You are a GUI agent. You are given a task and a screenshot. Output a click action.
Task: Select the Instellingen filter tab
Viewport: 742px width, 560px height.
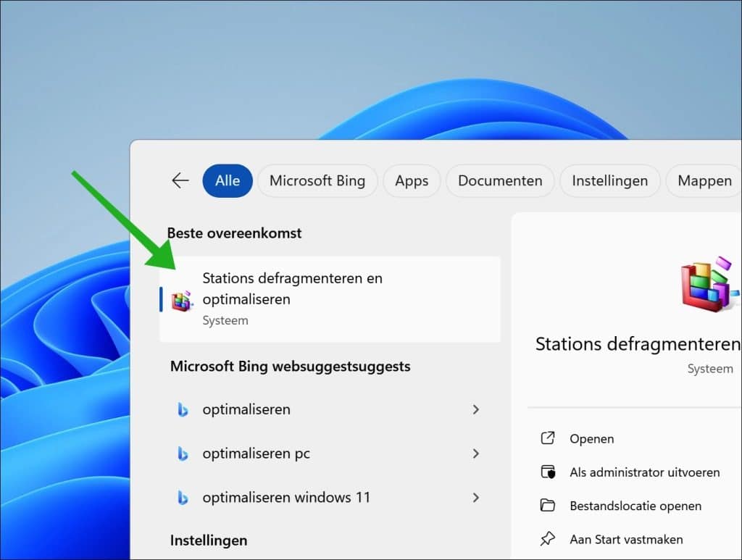coord(609,180)
